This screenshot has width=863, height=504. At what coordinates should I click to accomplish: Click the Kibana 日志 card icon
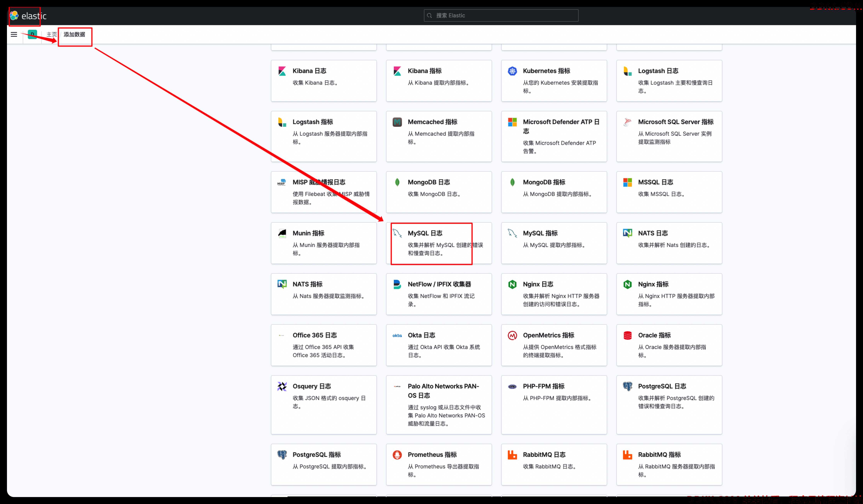[x=282, y=71]
